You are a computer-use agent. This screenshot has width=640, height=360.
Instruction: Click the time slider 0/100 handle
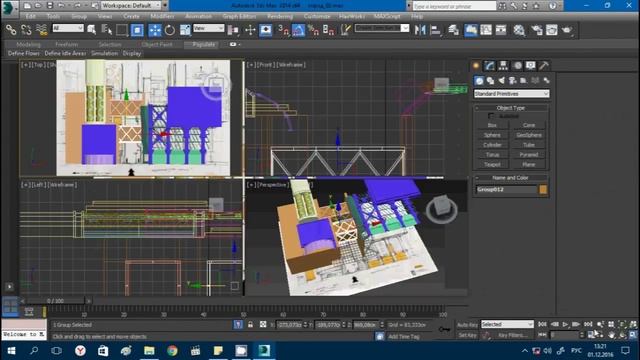coord(55,301)
